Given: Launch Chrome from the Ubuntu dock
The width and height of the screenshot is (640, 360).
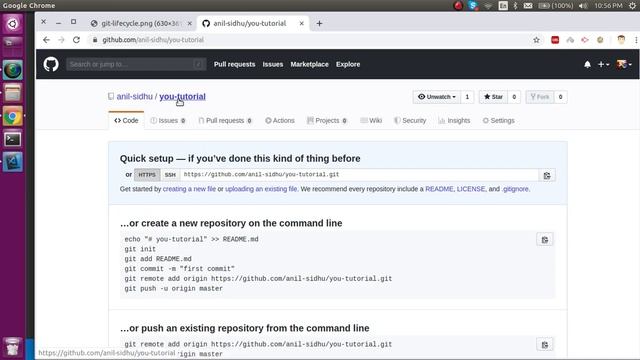Looking at the screenshot, I should [x=13, y=117].
